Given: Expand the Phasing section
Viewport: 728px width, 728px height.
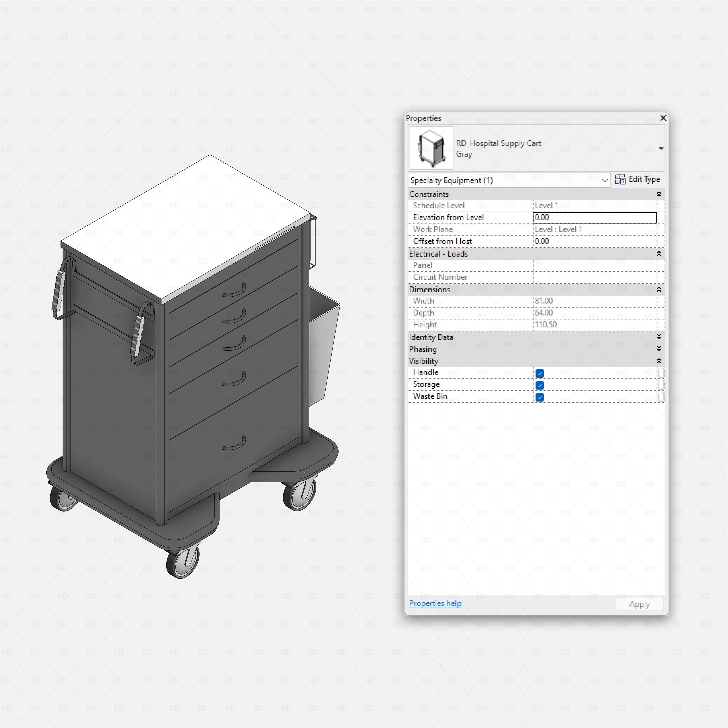Looking at the screenshot, I should [660, 349].
